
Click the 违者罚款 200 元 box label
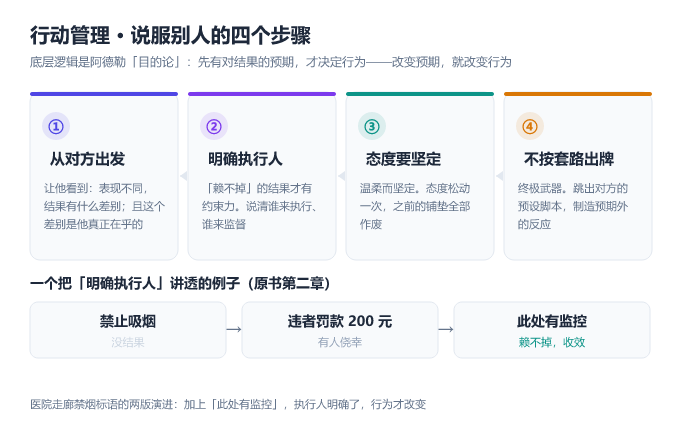coord(340,321)
